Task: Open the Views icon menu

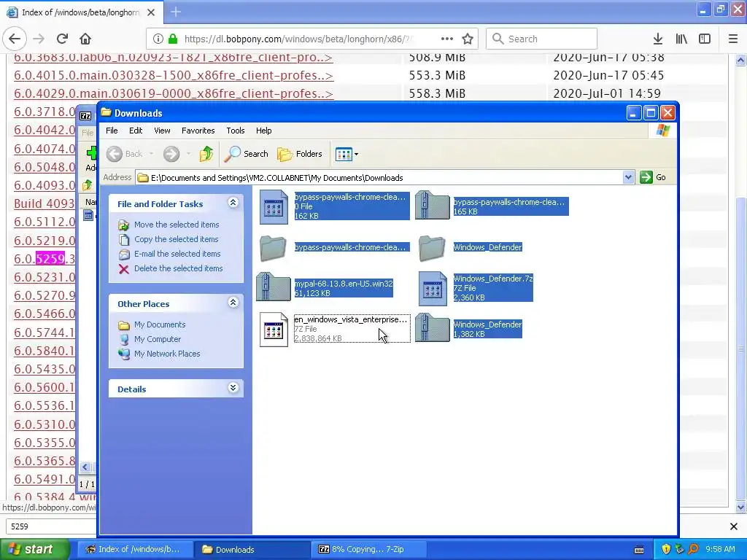Action: click(347, 155)
